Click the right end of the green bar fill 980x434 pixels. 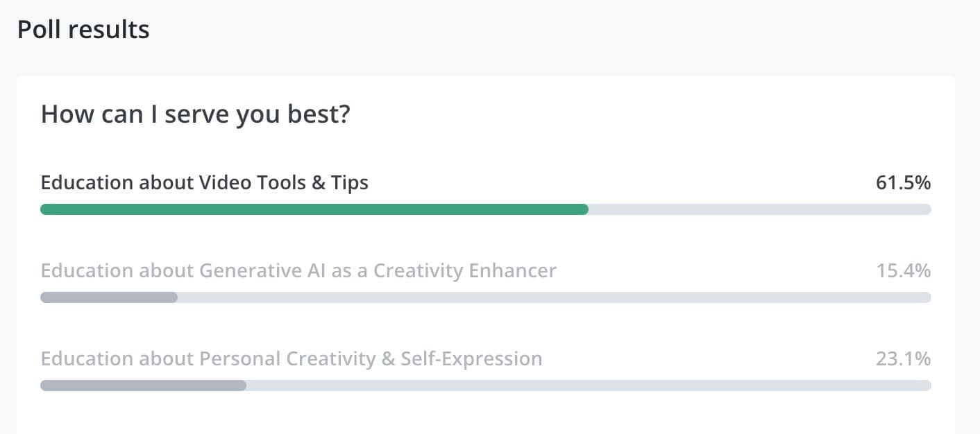pyautogui.click(x=584, y=209)
